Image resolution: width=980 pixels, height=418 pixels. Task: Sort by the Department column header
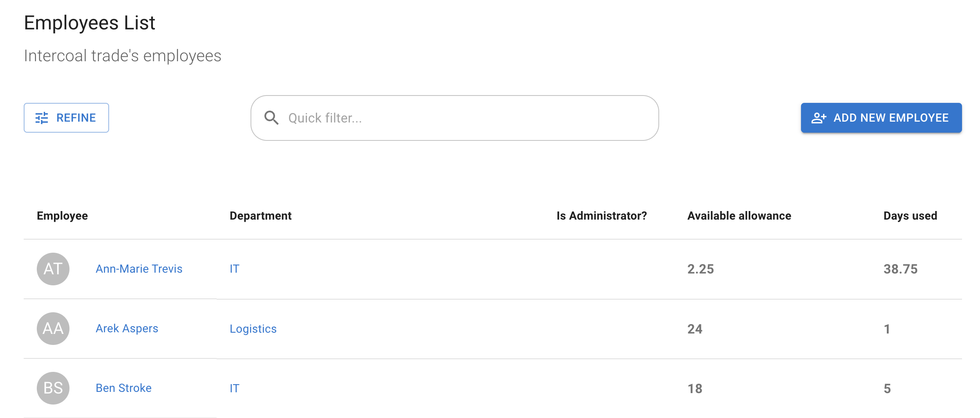point(261,216)
